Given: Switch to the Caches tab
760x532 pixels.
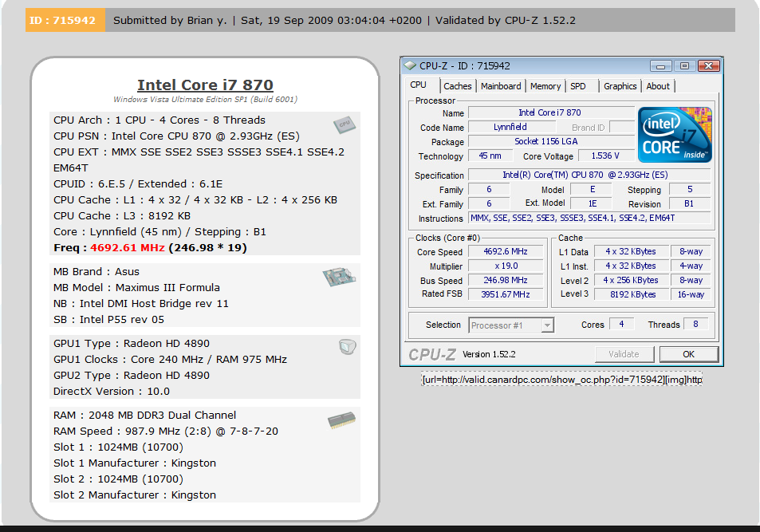Looking at the screenshot, I should tap(458, 86).
